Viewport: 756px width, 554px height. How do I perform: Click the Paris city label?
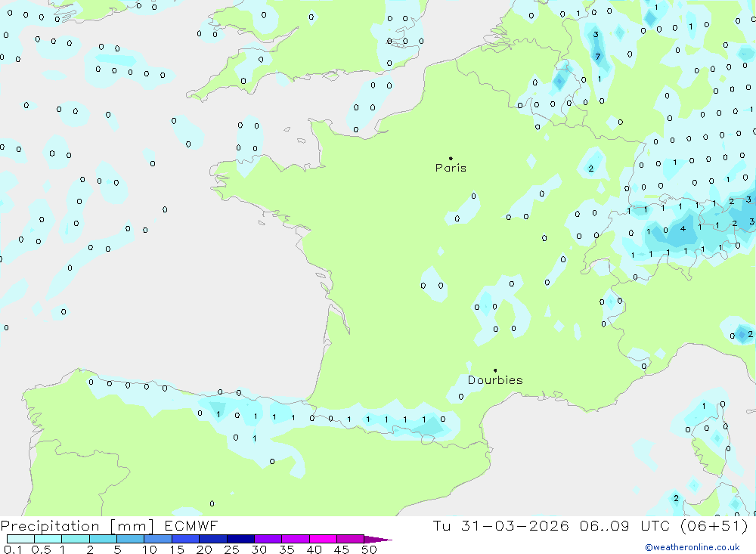(451, 168)
